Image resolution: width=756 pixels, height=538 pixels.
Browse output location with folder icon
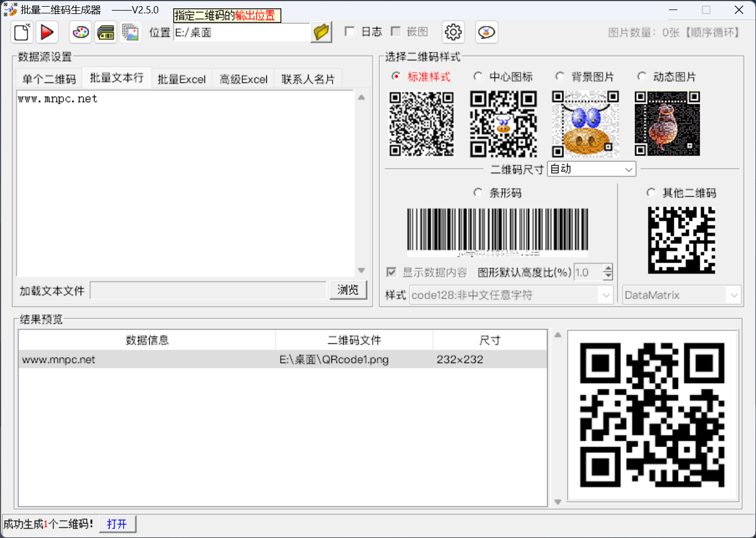click(321, 32)
